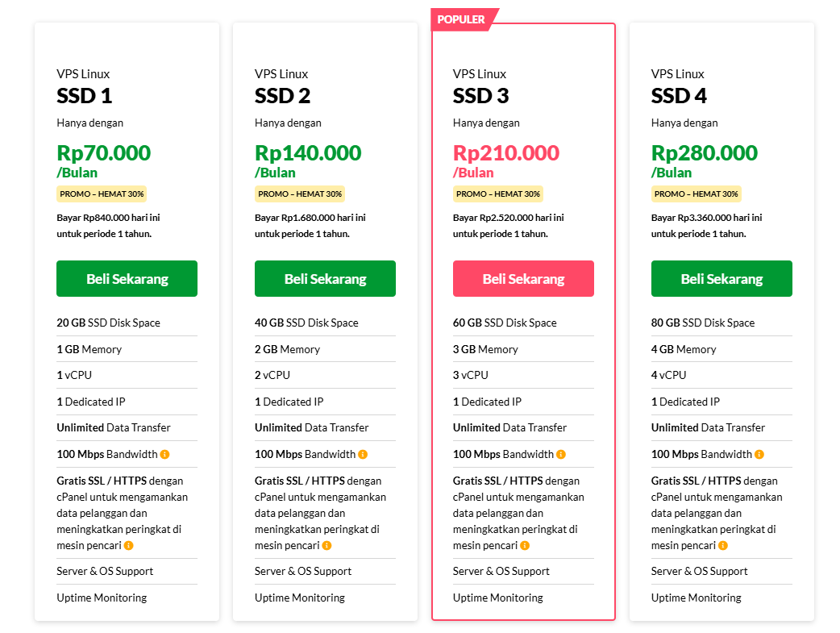840x633 pixels.
Task: Click the PROMO - HEMAT 30% badge under Rp280.000
Action: (697, 194)
